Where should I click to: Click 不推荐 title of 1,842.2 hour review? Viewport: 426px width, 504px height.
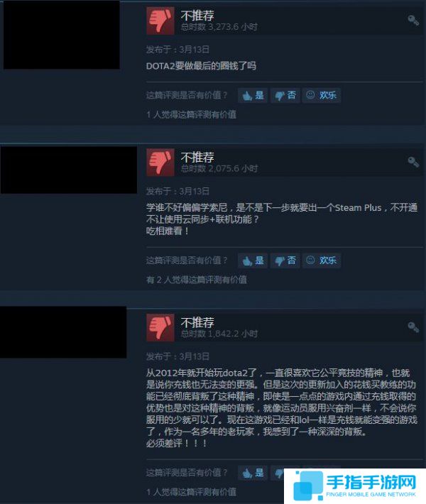197,322
